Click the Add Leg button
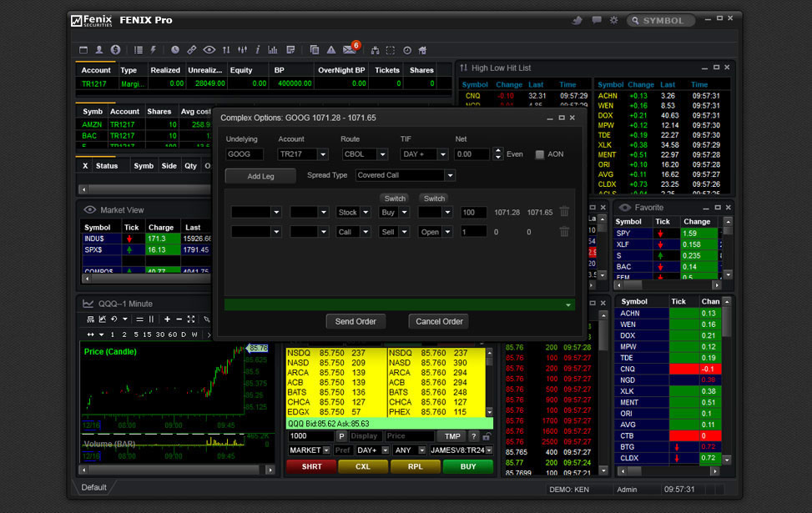The height and width of the screenshot is (513, 812). [260, 176]
